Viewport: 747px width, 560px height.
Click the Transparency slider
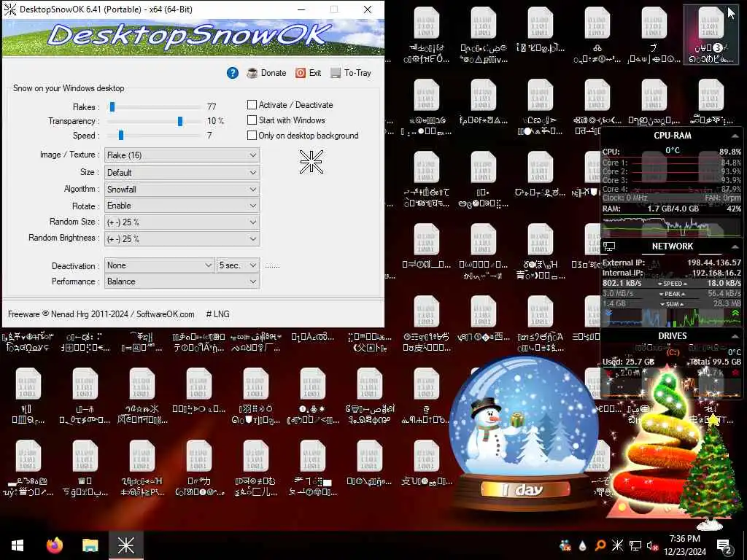click(x=153, y=122)
